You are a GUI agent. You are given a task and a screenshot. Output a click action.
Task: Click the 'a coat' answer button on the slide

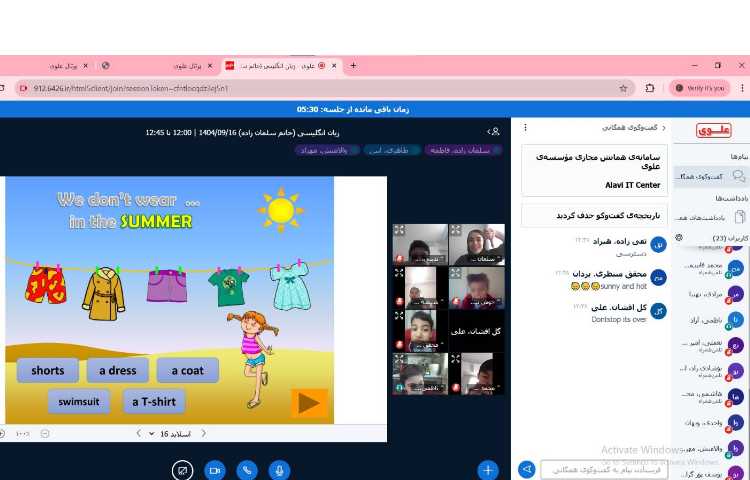[x=187, y=371]
